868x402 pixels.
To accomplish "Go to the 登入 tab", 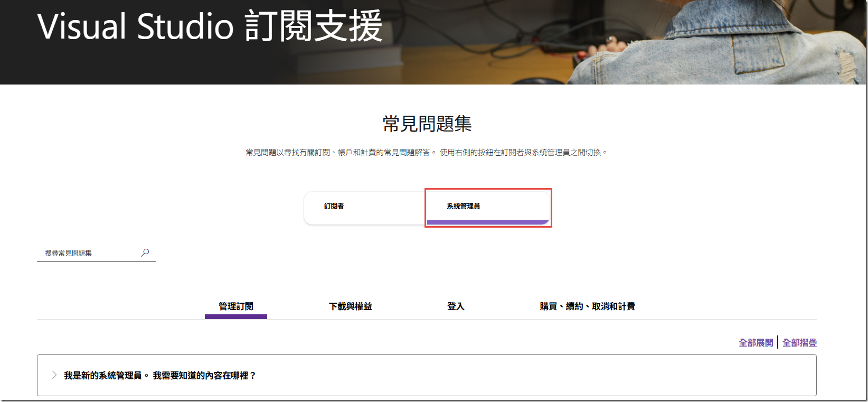I will pos(456,306).
